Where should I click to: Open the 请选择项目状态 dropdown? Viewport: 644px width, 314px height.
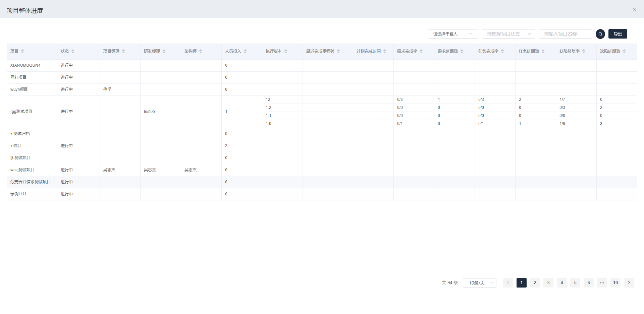508,34
